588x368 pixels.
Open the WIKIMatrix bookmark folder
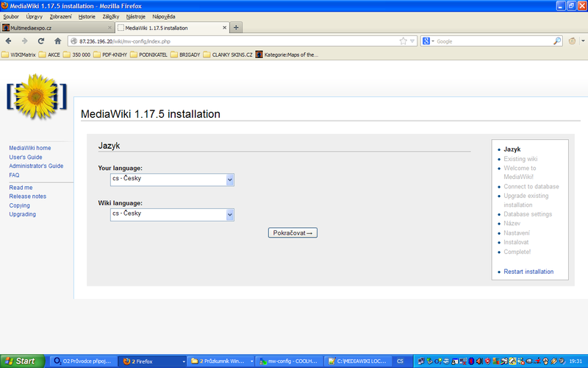[19, 54]
